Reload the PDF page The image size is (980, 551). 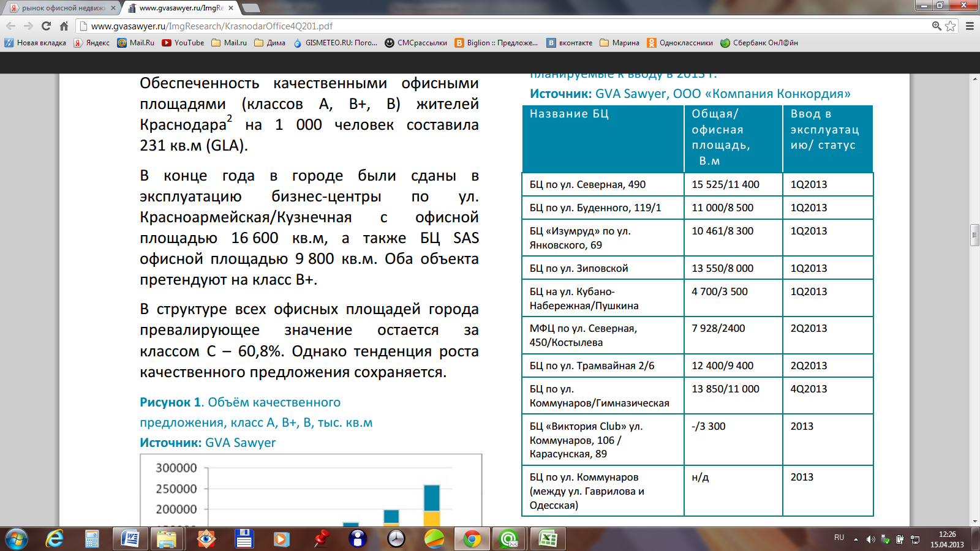pos(46,26)
